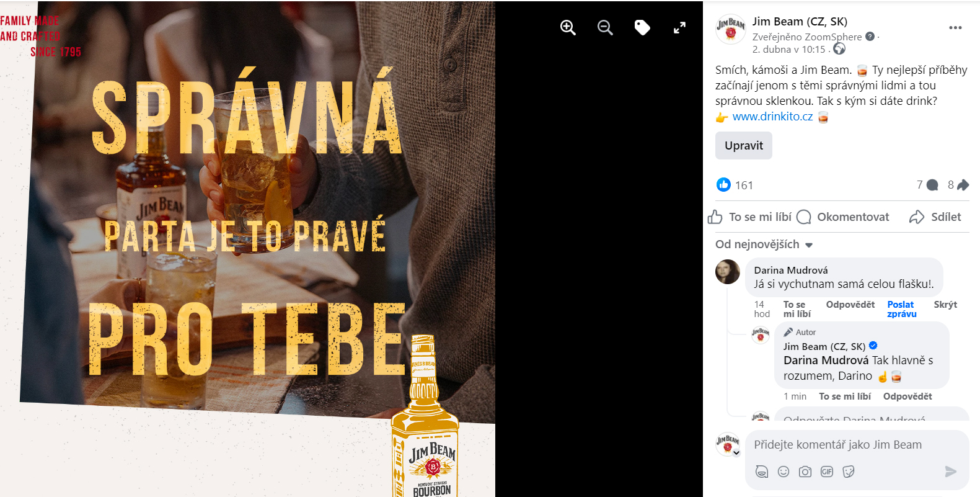Viewport: 980px width, 497px height.
Task: Attach photo with camera icon
Action: click(x=805, y=472)
